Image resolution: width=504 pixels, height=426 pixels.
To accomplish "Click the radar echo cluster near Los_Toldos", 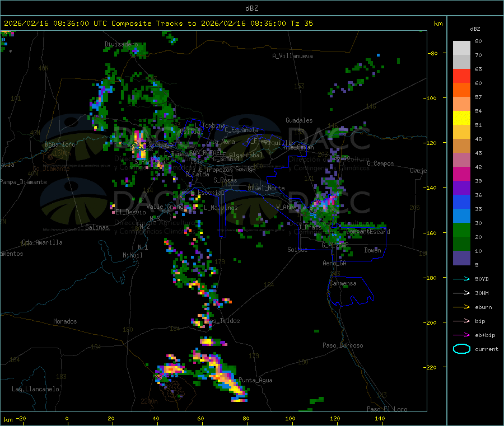I will coord(201,321).
